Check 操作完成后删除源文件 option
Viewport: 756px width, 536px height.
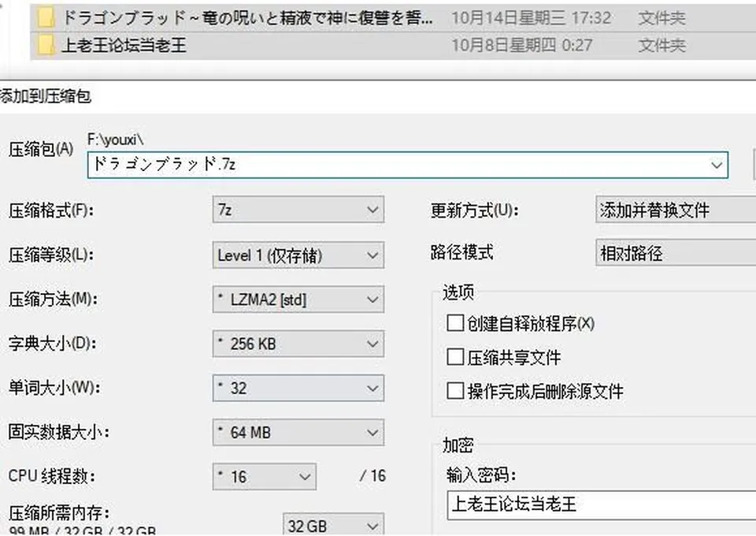454,391
